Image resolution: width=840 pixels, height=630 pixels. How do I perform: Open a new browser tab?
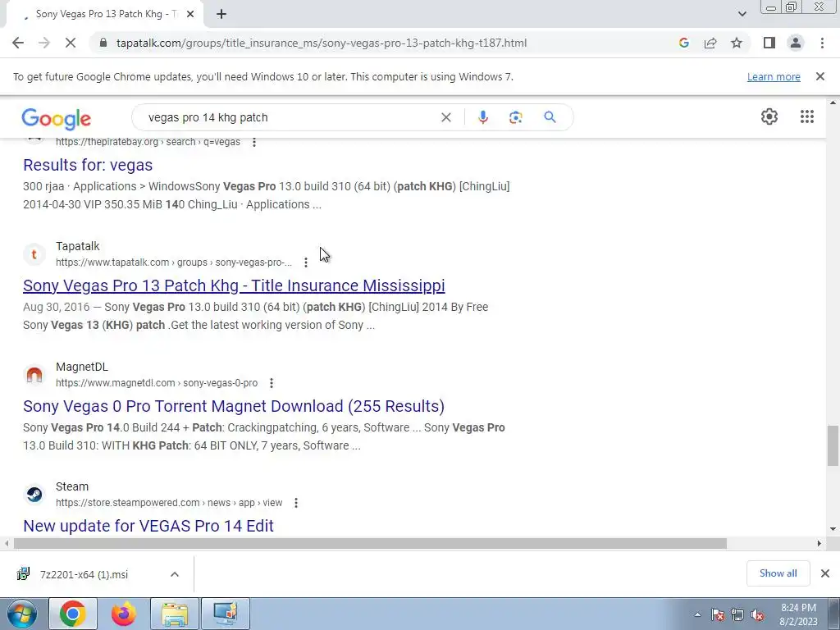pyautogui.click(x=221, y=14)
